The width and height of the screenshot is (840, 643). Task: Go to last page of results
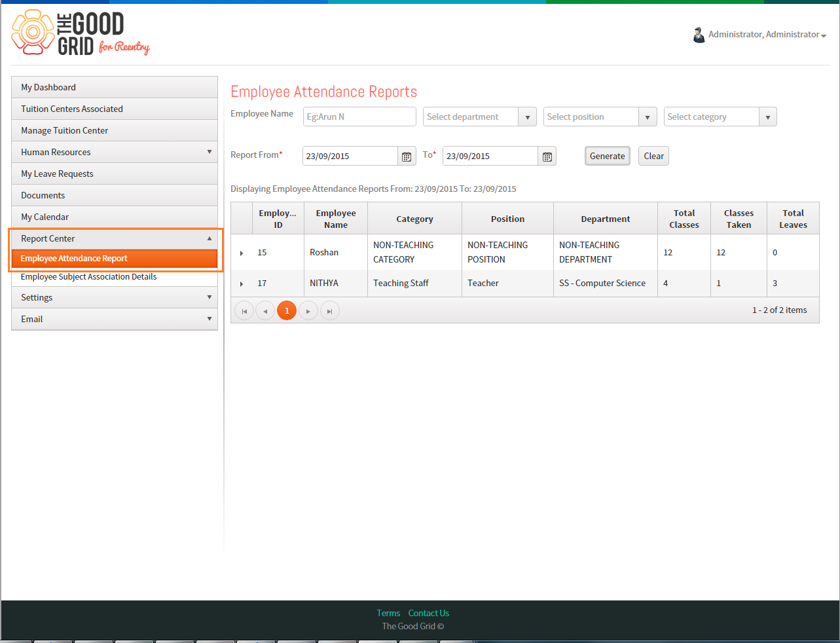pos(329,311)
